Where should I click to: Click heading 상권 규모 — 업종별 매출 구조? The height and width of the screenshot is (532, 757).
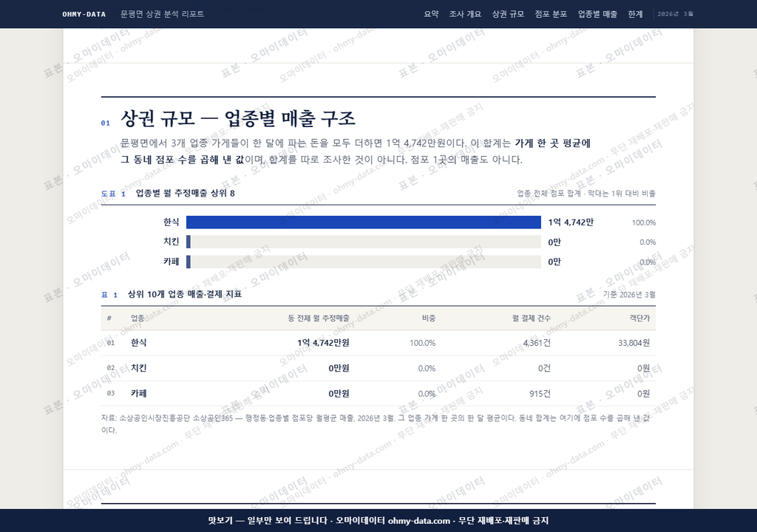238,118
